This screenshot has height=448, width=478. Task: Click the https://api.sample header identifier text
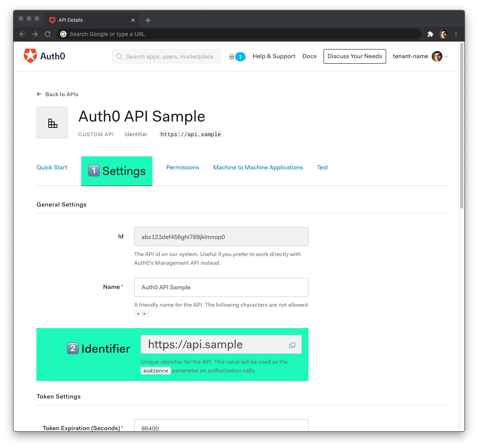pyautogui.click(x=190, y=134)
